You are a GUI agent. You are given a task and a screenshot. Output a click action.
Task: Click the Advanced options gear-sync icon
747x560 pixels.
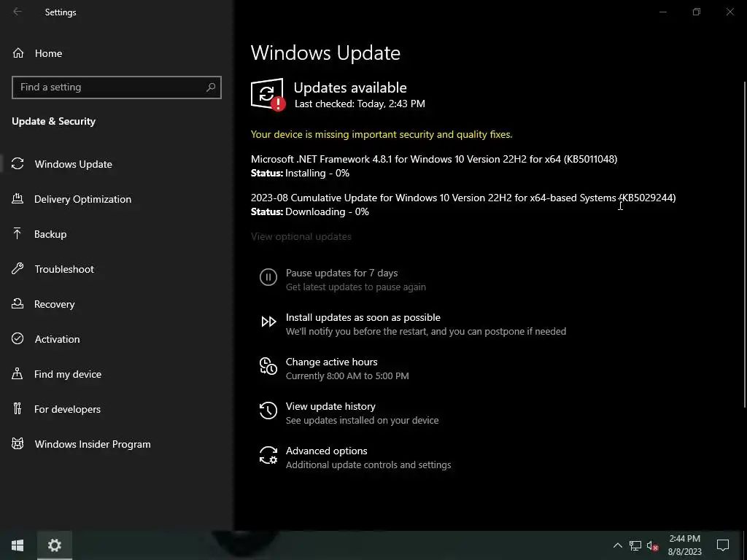click(x=268, y=455)
